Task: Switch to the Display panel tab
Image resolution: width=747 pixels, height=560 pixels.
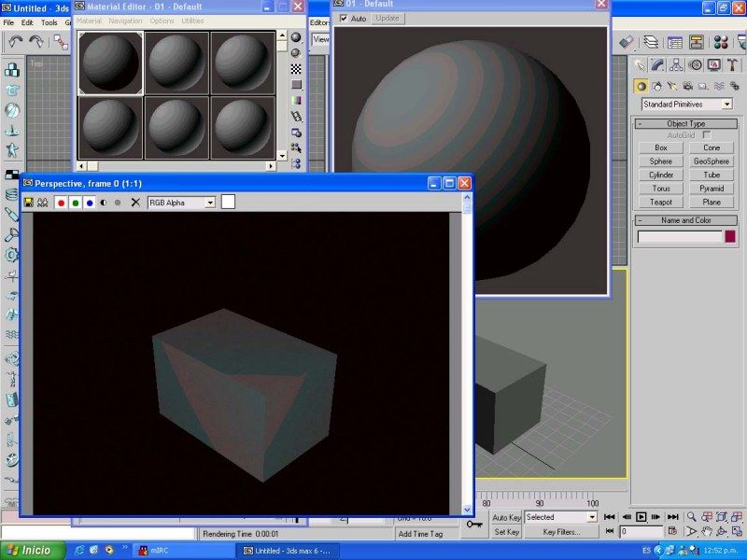Action: tap(713, 64)
